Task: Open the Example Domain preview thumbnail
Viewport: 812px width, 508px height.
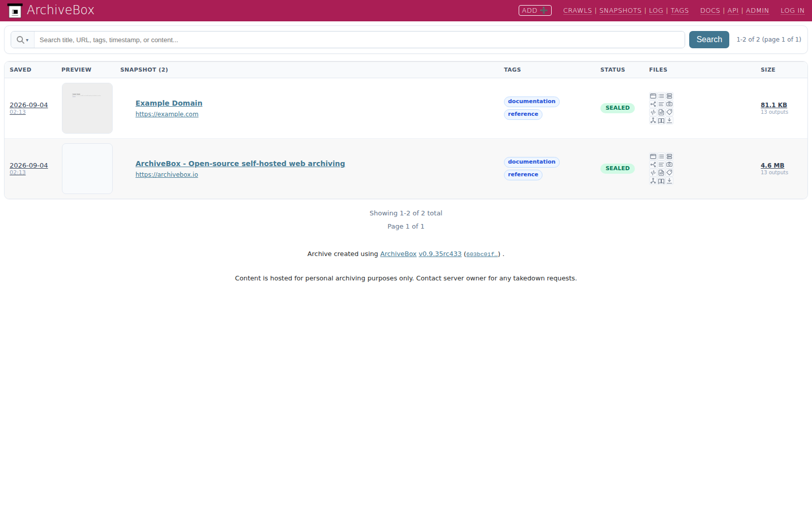Action: pos(87,108)
